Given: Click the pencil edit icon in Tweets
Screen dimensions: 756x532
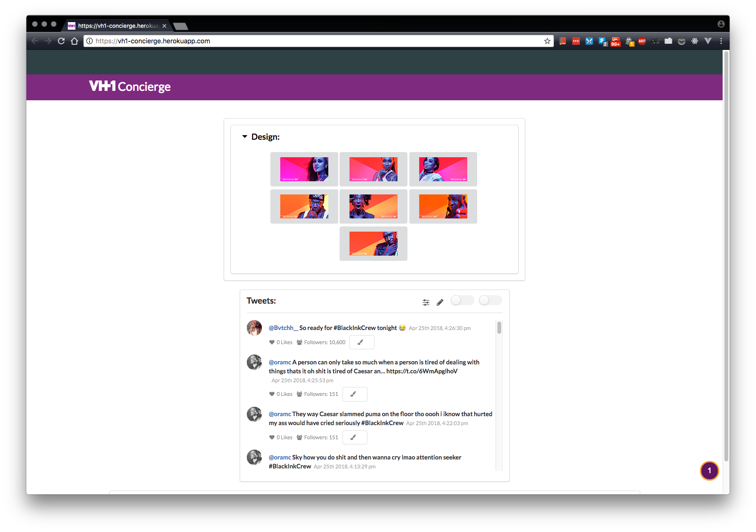Looking at the screenshot, I should [440, 302].
